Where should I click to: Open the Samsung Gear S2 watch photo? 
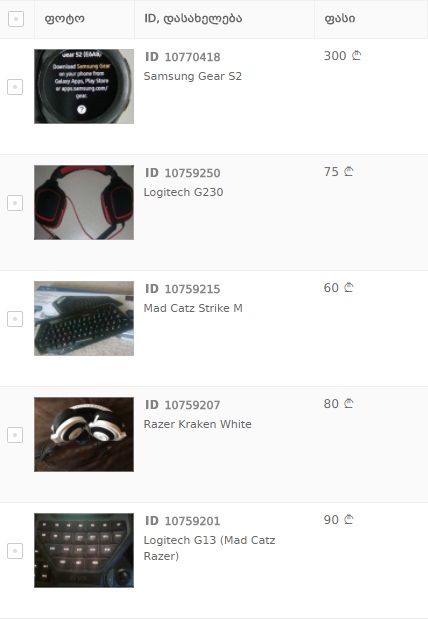(x=84, y=87)
